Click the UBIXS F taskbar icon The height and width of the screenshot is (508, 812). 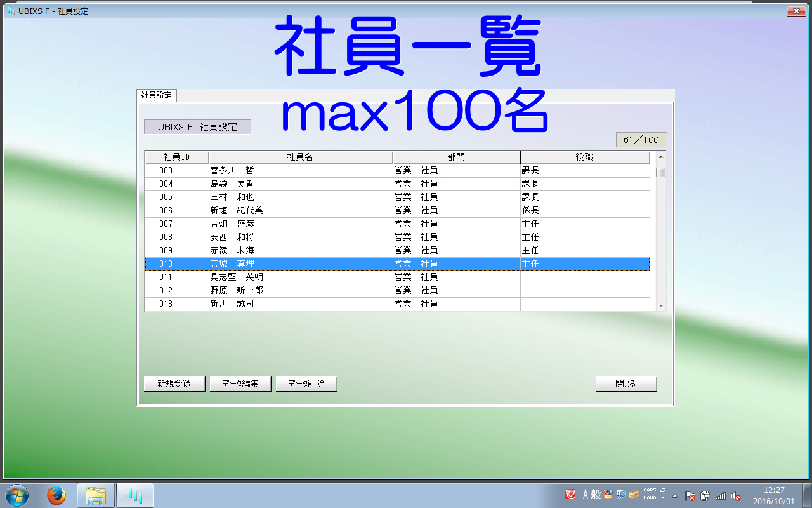tap(134, 495)
